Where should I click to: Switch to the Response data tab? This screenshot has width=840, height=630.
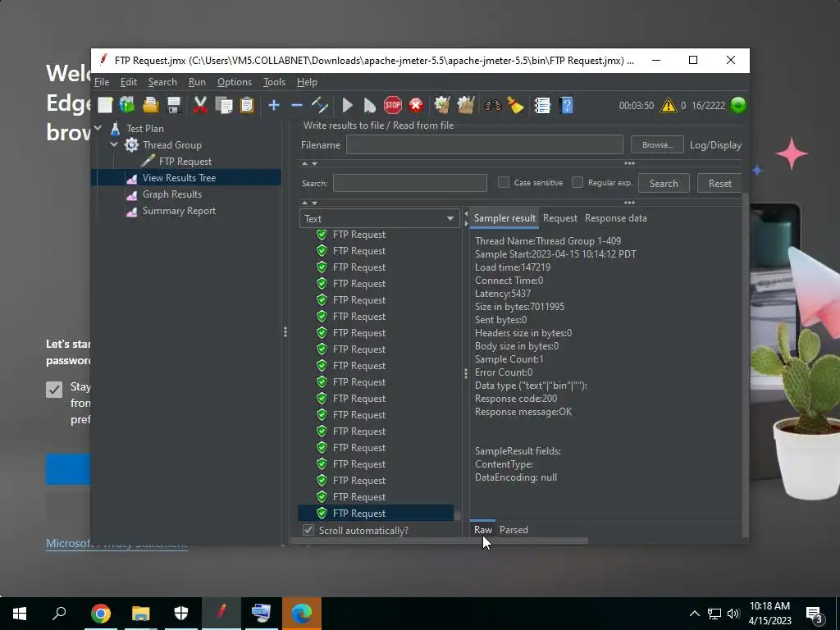point(615,218)
